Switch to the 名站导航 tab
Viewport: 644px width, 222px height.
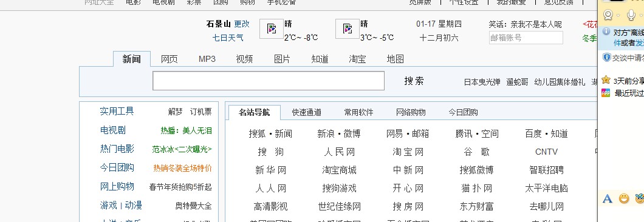pos(254,112)
